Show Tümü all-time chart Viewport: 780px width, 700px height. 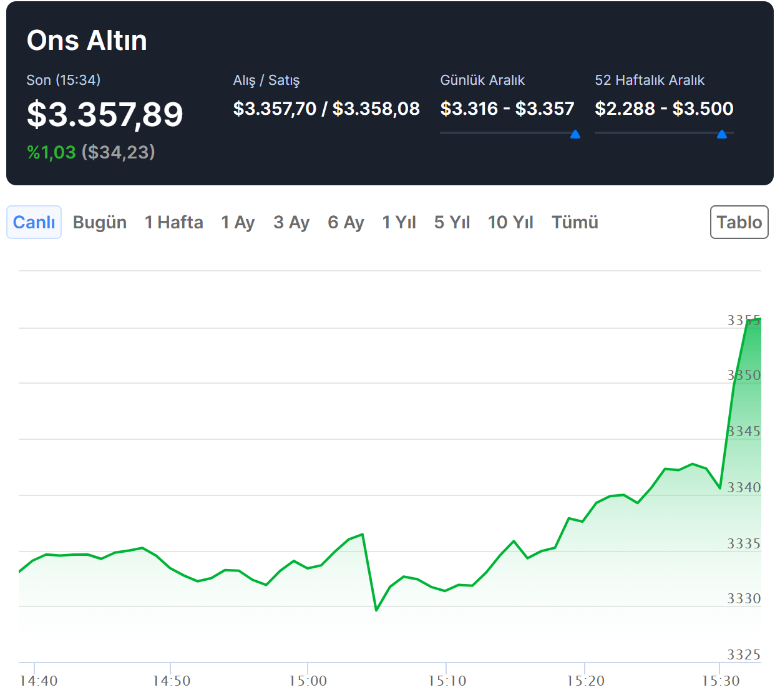[x=575, y=222]
